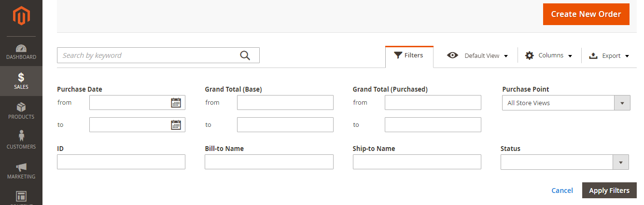Click Apply Filters button

click(609, 191)
